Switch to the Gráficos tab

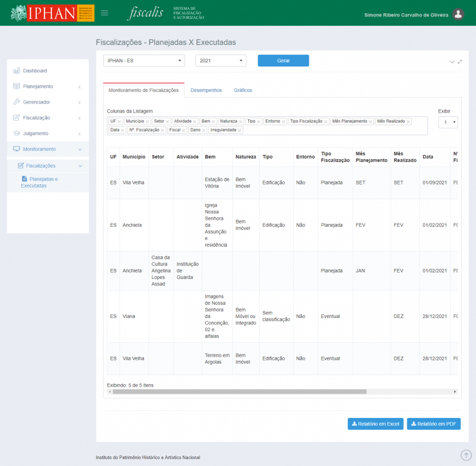coord(243,90)
